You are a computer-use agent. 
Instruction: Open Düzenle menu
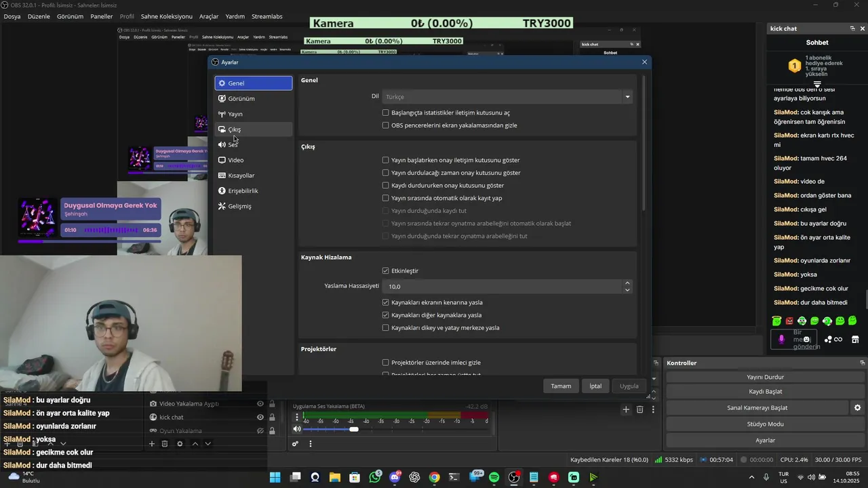[39, 16]
